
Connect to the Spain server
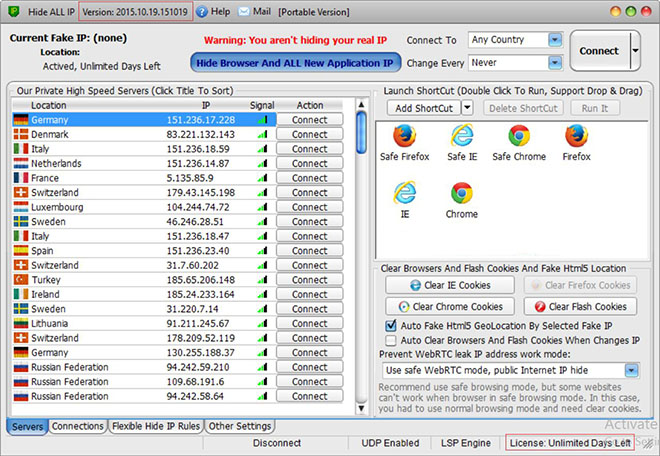309,251
